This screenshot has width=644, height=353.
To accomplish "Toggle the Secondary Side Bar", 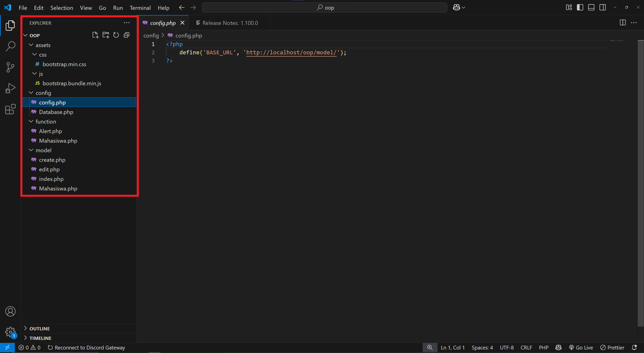I will [x=602, y=7].
